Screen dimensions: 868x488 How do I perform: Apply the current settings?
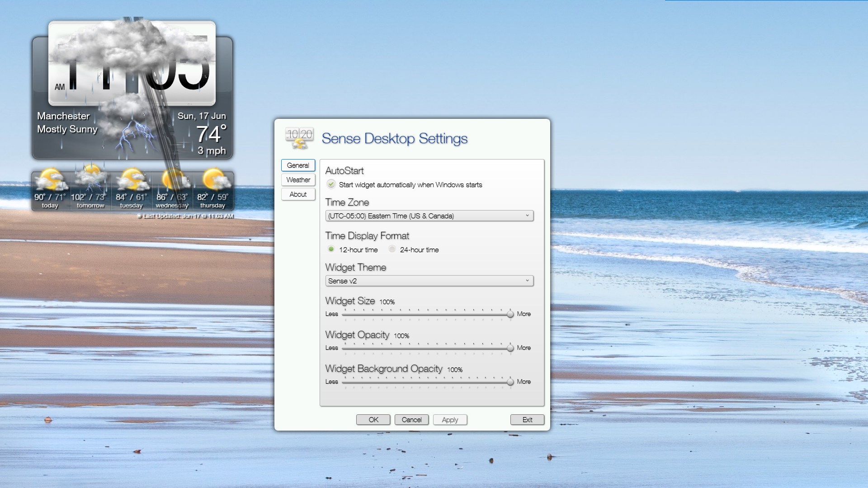(x=450, y=420)
